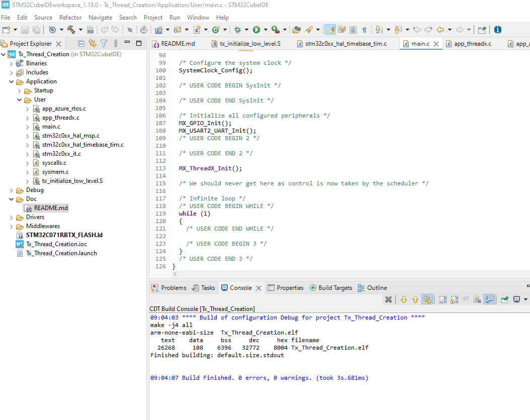Switch to app_threadx.c editor tab
530x420 pixels.
coord(469,44)
